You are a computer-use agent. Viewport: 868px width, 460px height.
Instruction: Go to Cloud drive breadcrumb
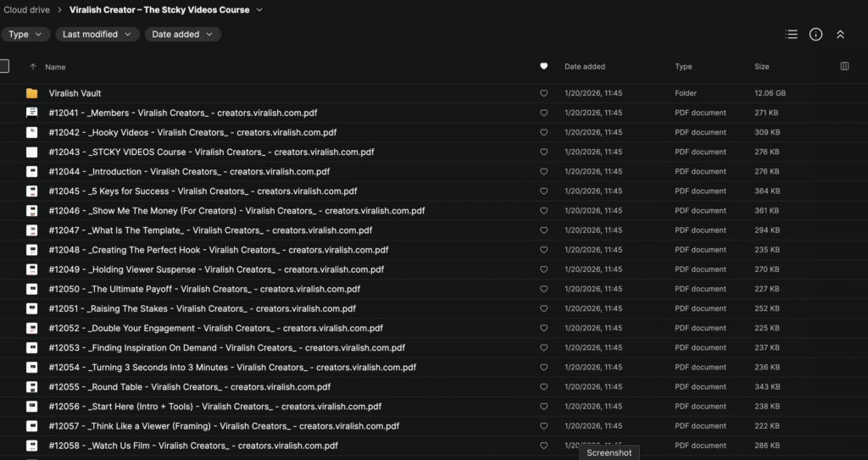coord(26,10)
